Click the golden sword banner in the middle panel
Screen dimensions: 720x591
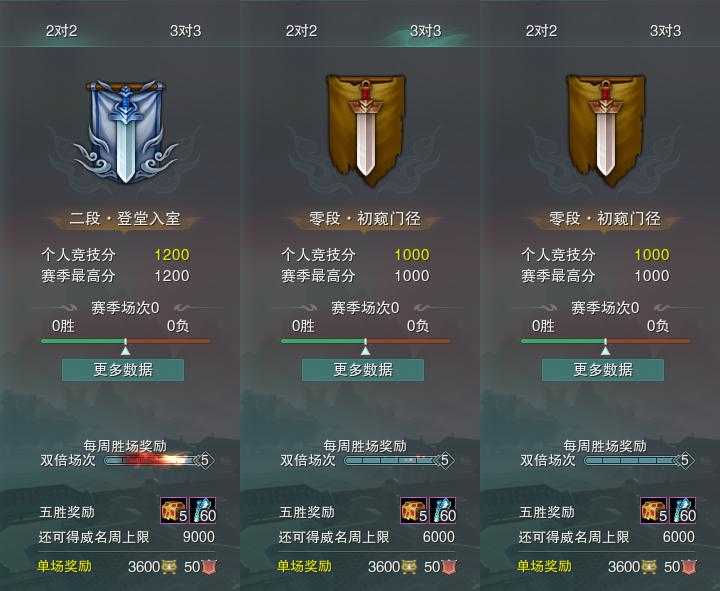point(366,130)
